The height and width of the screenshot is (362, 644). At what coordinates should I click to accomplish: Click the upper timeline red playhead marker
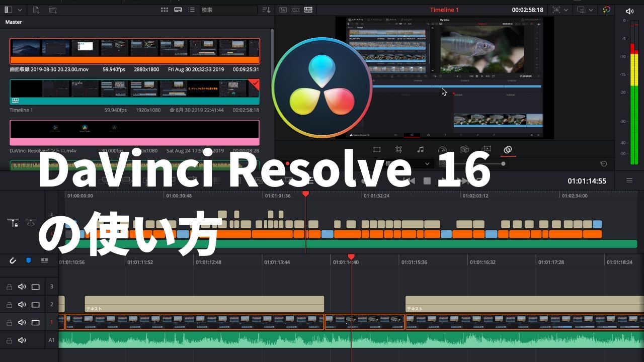(x=305, y=194)
